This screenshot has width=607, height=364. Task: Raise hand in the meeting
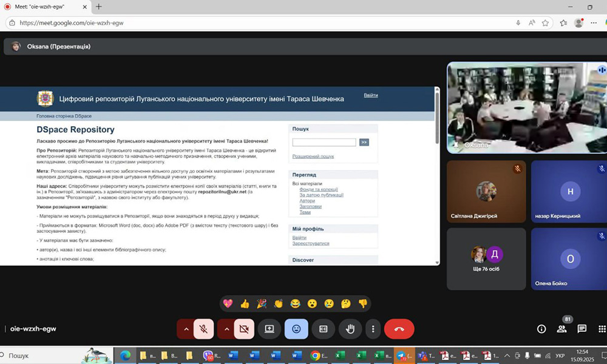point(350,329)
